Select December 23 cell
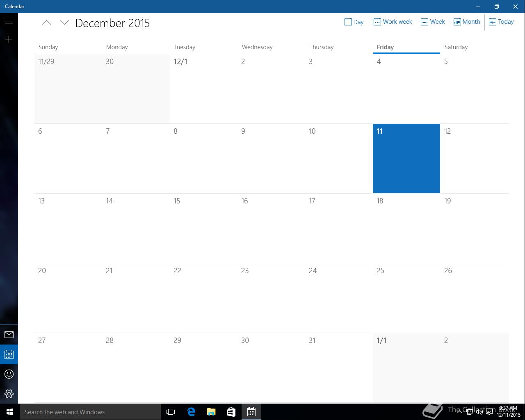 (x=271, y=298)
